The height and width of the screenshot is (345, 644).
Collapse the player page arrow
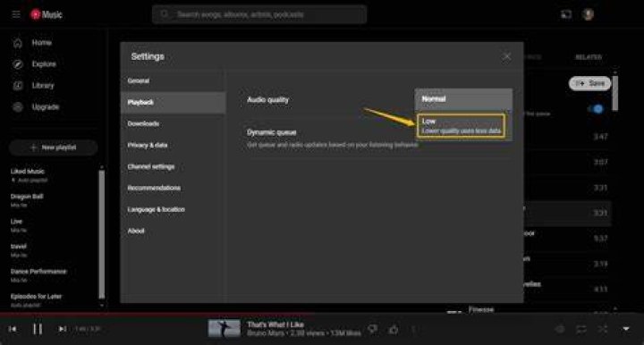click(626, 329)
